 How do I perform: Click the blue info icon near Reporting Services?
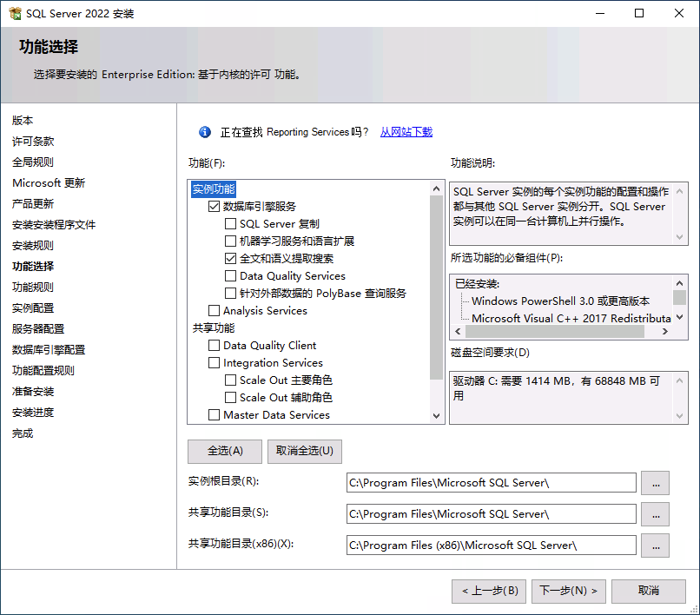coord(204,133)
